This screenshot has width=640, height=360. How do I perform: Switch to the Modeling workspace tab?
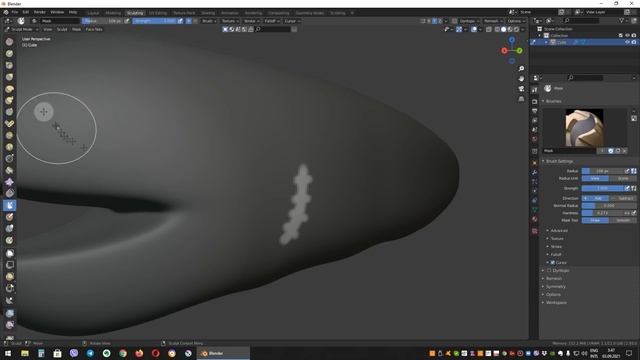113,13
